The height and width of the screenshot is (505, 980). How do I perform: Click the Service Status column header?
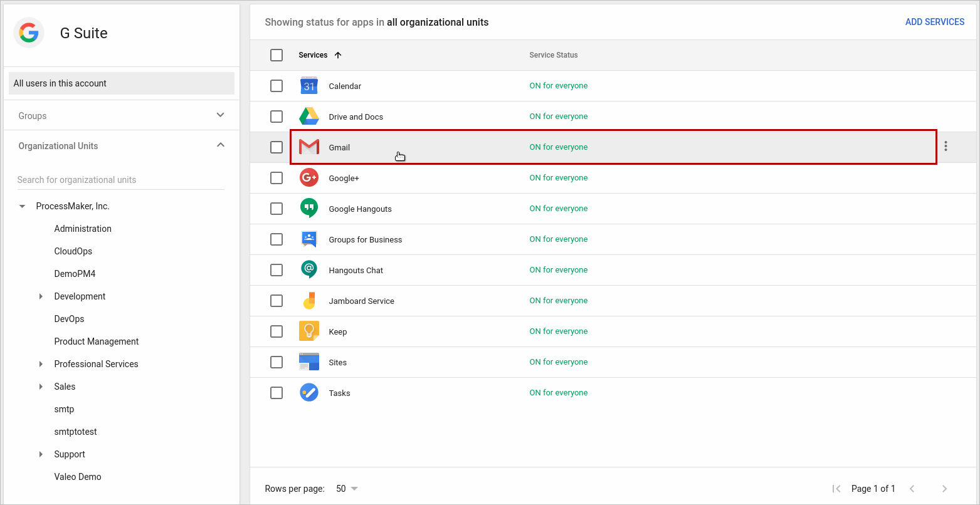tap(554, 55)
